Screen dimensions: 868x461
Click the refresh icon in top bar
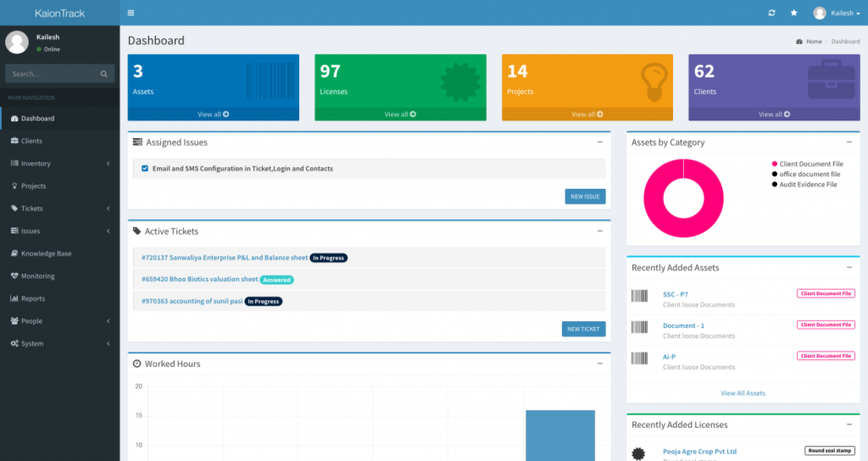[771, 13]
